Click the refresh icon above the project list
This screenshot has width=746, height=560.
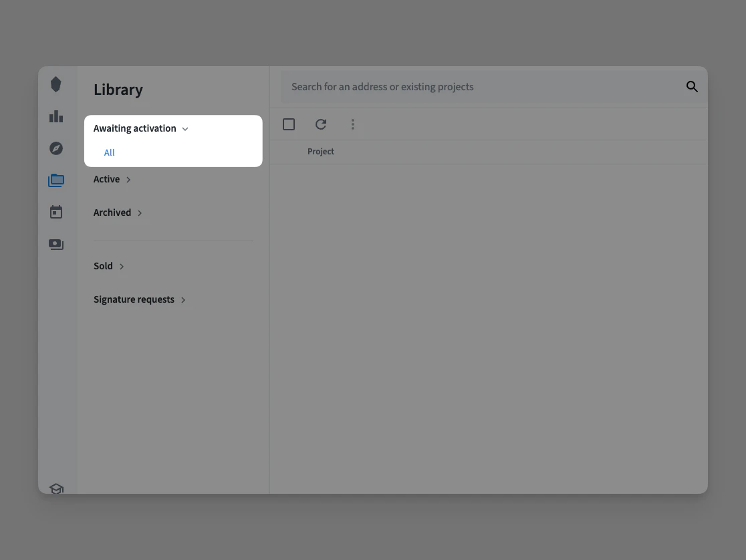pyautogui.click(x=321, y=124)
